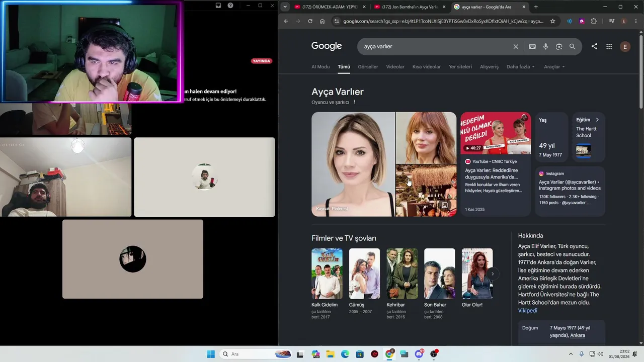Open Windows Start menu
The height and width of the screenshot is (362, 644).
click(x=211, y=354)
